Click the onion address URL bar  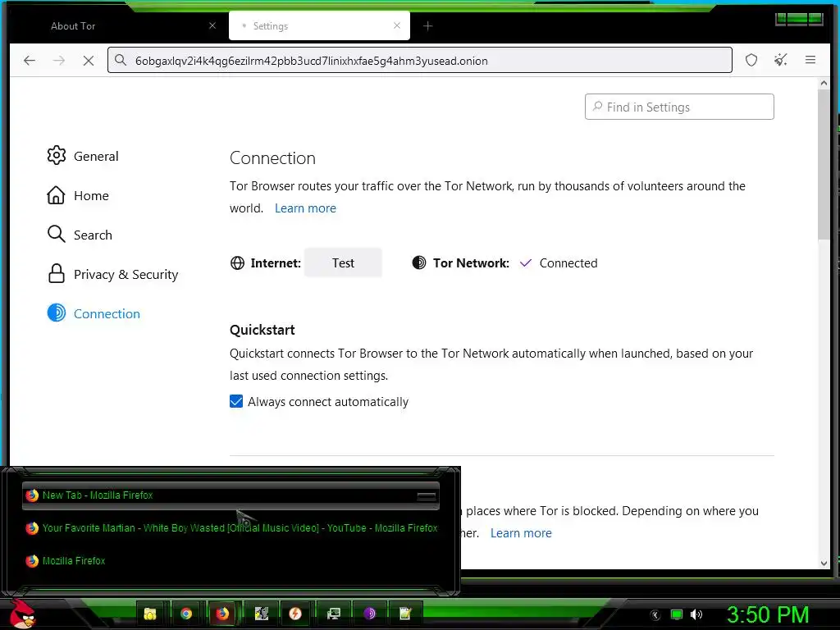tap(419, 61)
